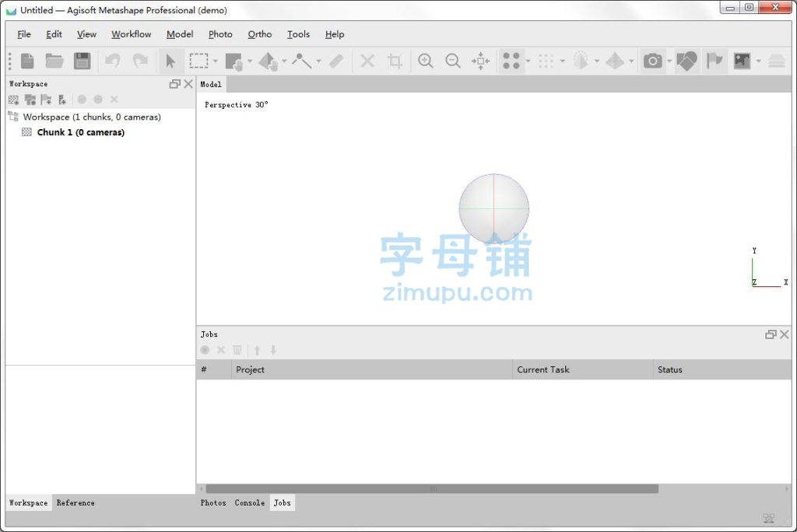Image resolution: width=797 pixels, height=532 pixels.
Task: Click the Status column header in Jobs
Action: [x=722, y=369]
